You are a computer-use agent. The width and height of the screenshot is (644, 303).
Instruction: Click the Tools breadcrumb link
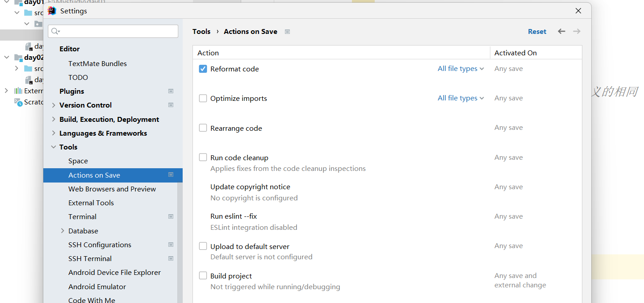coord(201,32)
